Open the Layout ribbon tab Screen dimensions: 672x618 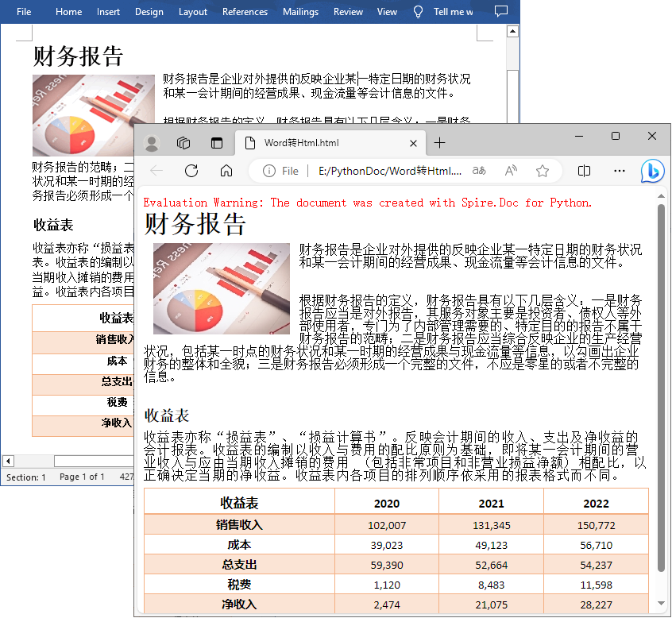[x=193, y=12]
